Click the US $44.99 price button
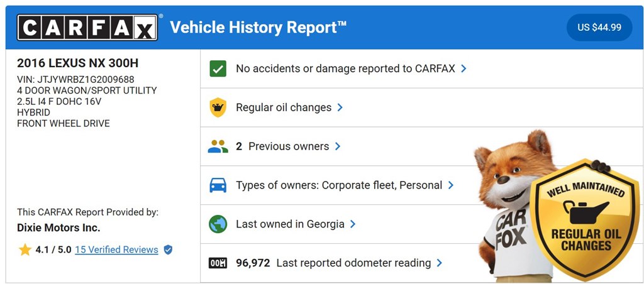644x284 pixels. click(599, 28)
